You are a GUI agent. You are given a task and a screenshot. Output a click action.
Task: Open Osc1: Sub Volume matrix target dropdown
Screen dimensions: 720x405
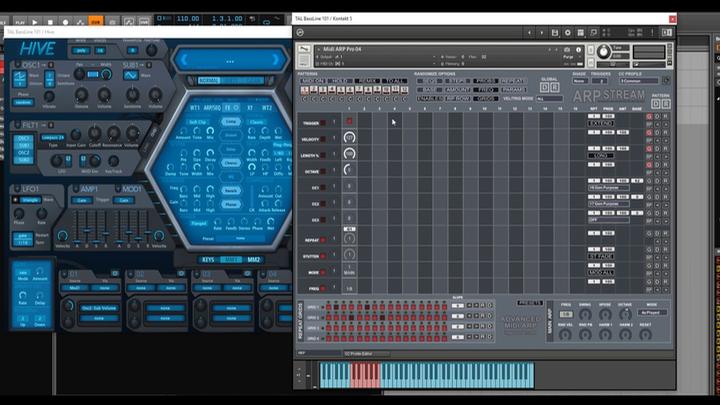click(x=99, y=308)
